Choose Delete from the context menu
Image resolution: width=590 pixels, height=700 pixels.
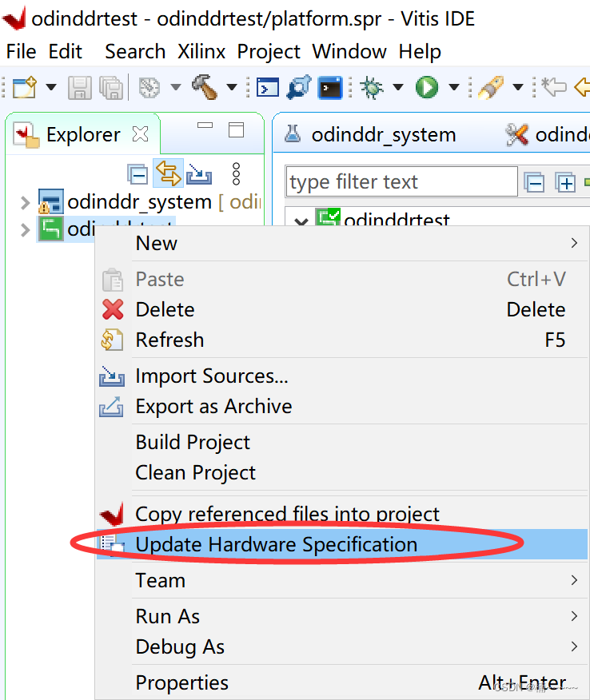click(341, 309)
